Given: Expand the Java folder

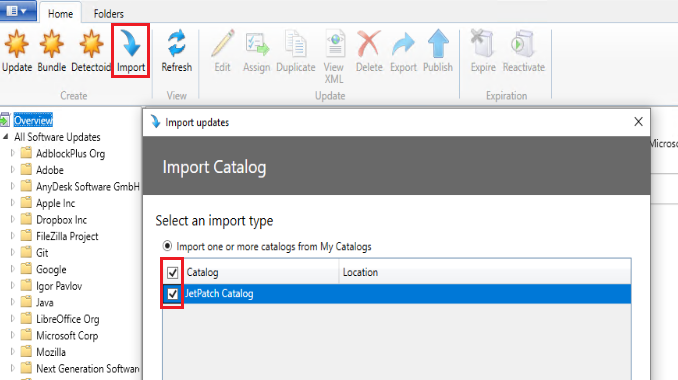Looking at the screenshot, I should (x=13, y=302).
